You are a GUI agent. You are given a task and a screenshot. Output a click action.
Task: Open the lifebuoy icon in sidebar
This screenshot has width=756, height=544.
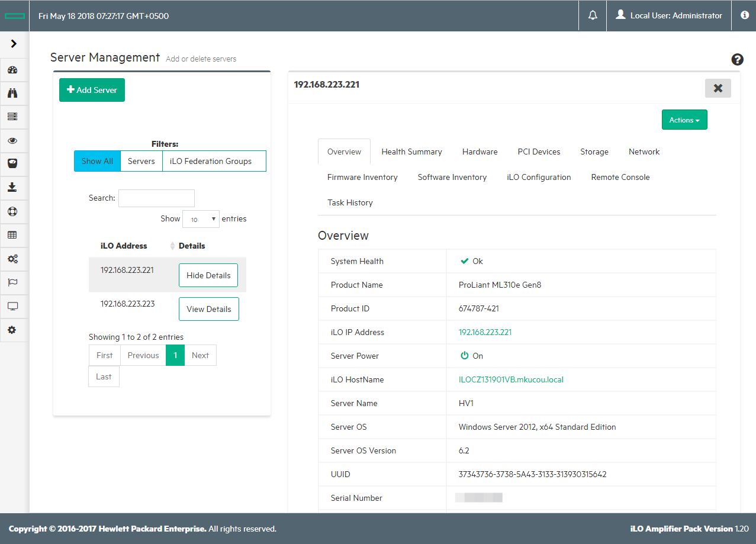point(12,211)
